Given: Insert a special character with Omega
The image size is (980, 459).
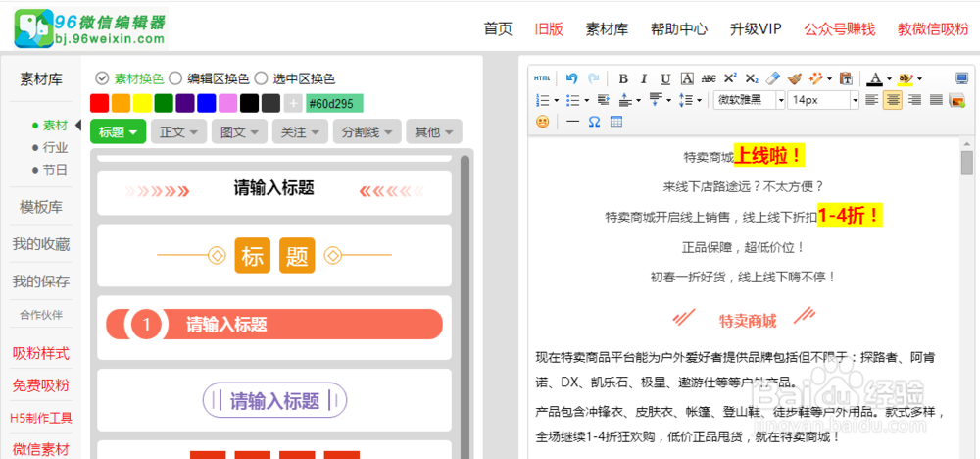Looking at the screenshot, I should click(595, 122).
